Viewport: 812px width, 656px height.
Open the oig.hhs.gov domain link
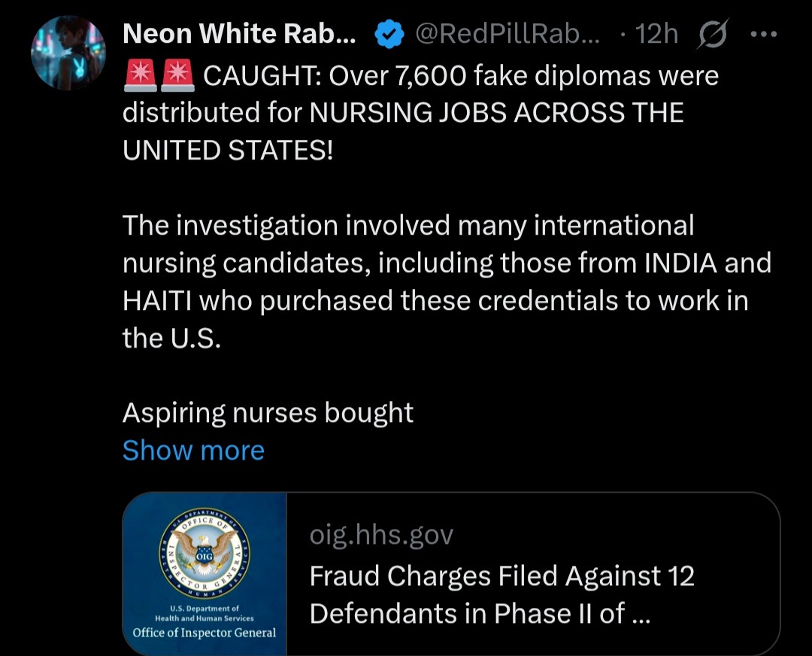(x=382, y=535)
